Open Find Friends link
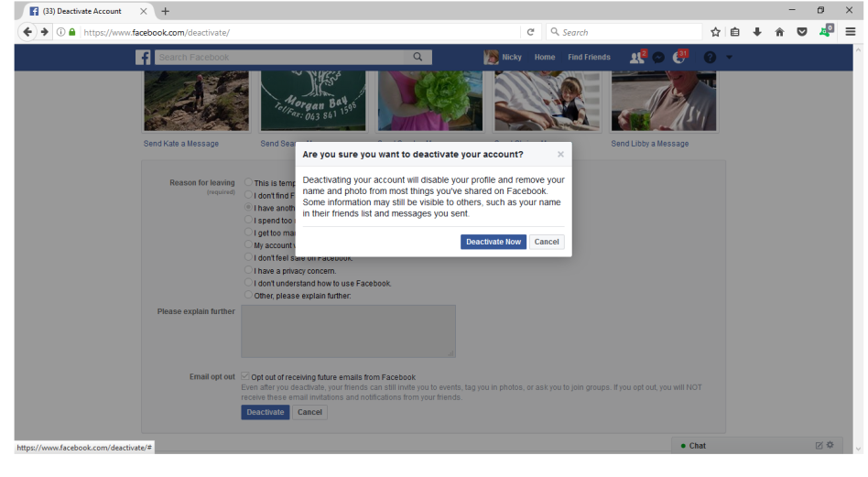 click(589, 57)
